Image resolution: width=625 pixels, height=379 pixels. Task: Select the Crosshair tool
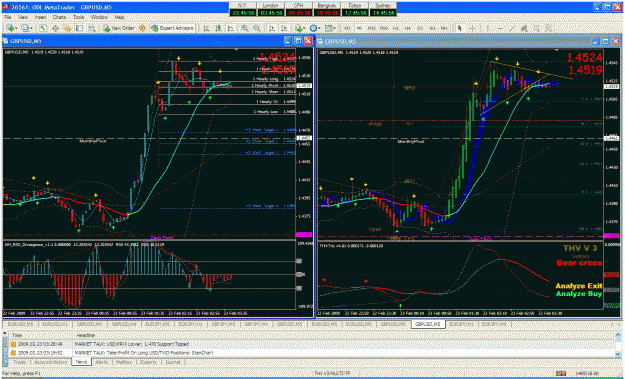pyautogui.click(x=472, y=28)
